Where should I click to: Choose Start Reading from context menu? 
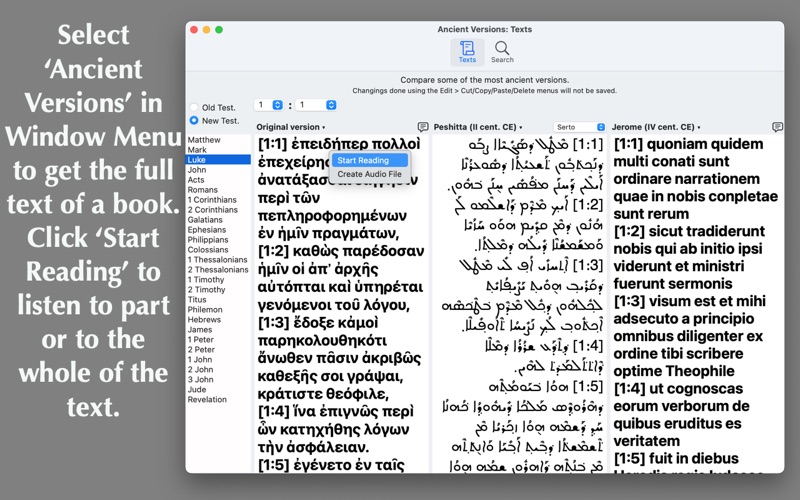(x=369, y=160)
